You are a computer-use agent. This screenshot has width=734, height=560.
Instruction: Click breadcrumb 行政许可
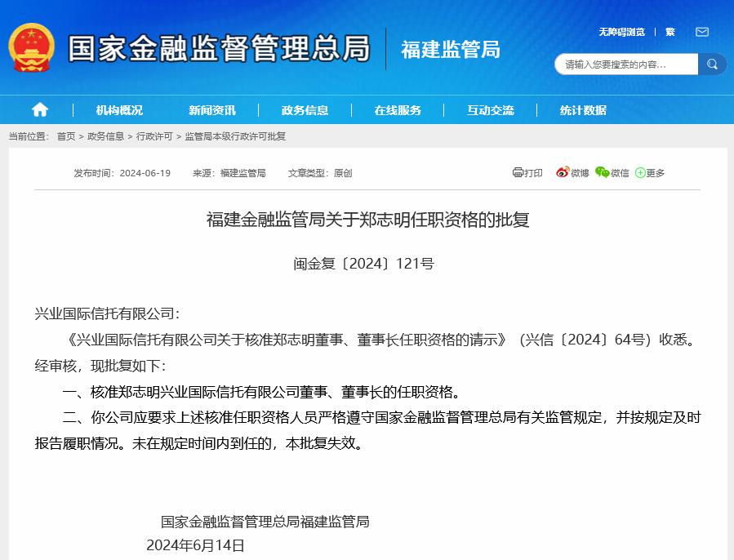point(154,136)
